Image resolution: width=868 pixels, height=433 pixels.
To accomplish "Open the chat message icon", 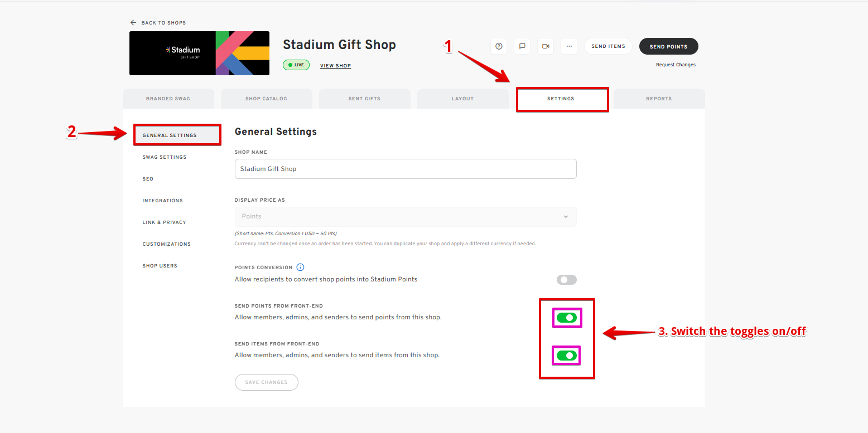I will click(x=522, y=46).
